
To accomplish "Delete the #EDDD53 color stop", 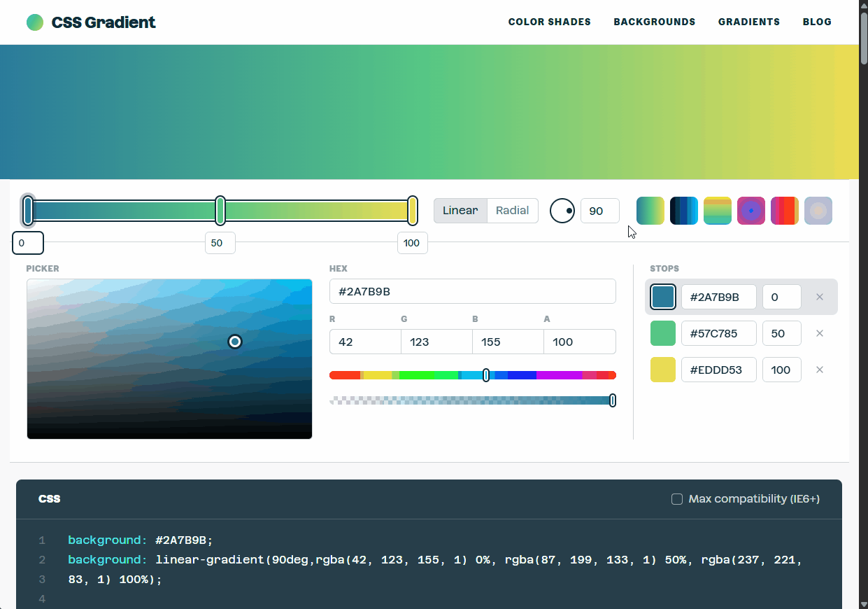I will pyautogui.click(x=820, y=370).
